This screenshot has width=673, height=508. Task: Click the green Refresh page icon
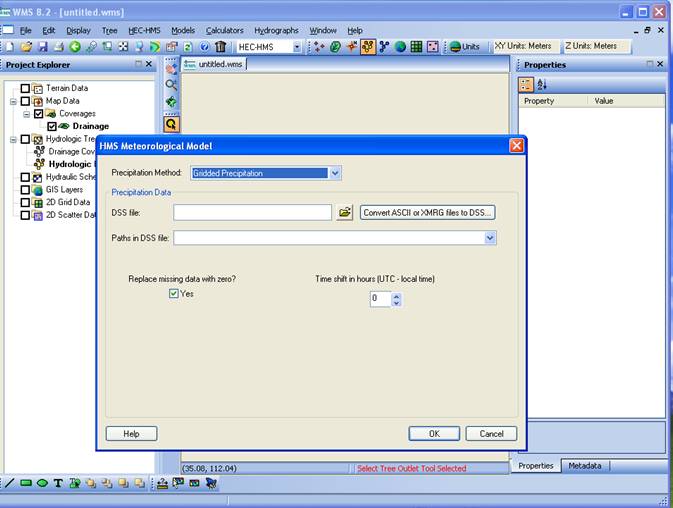[188, 46]
